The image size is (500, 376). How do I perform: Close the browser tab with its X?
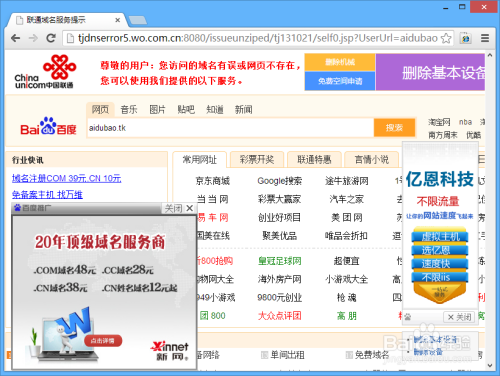[x=117, y=20]
